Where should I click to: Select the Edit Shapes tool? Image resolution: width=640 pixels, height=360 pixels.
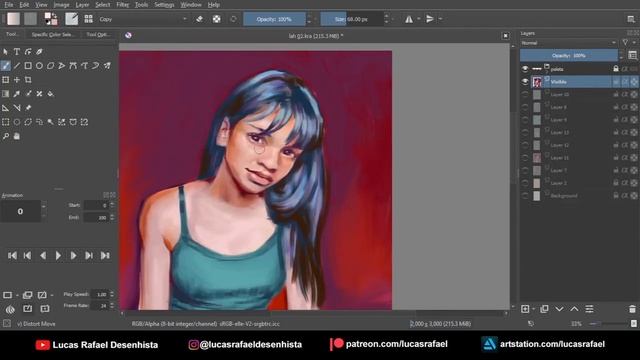[28, 52]
